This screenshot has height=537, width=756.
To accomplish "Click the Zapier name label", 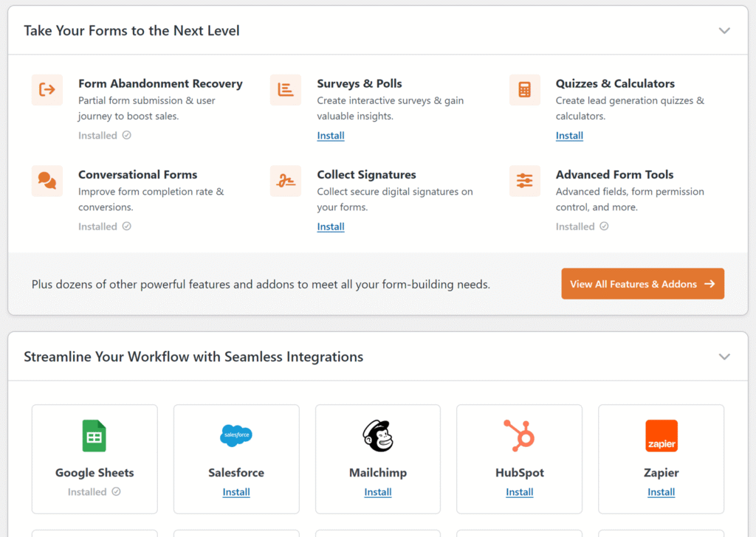I will pos(661,473).
